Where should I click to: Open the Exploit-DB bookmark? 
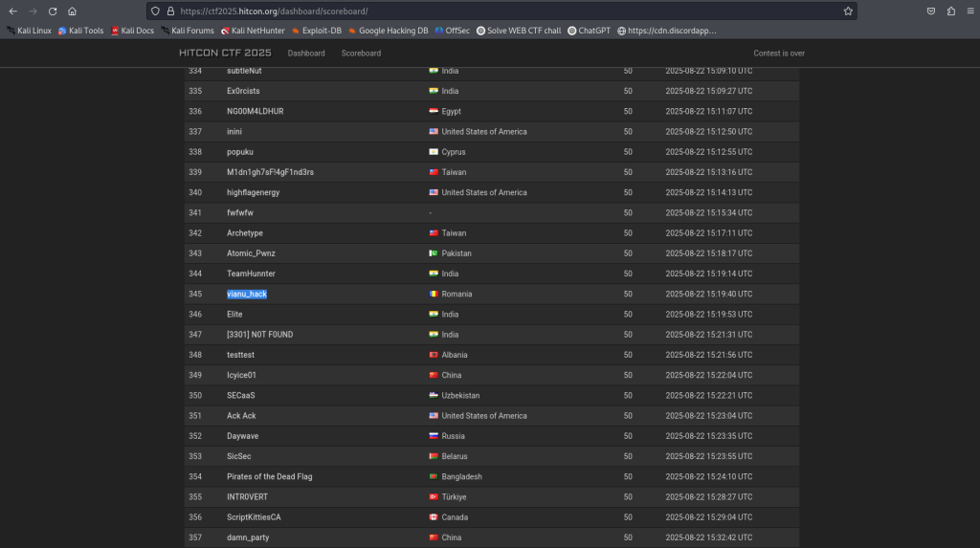tap(315, 31)
